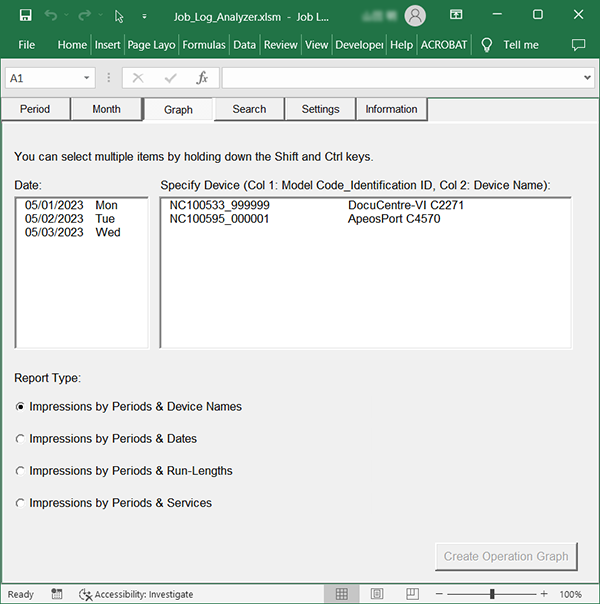Click the Save icon in title bar
The height and width of the screenshot is (604, 600).
coord(25,15)
